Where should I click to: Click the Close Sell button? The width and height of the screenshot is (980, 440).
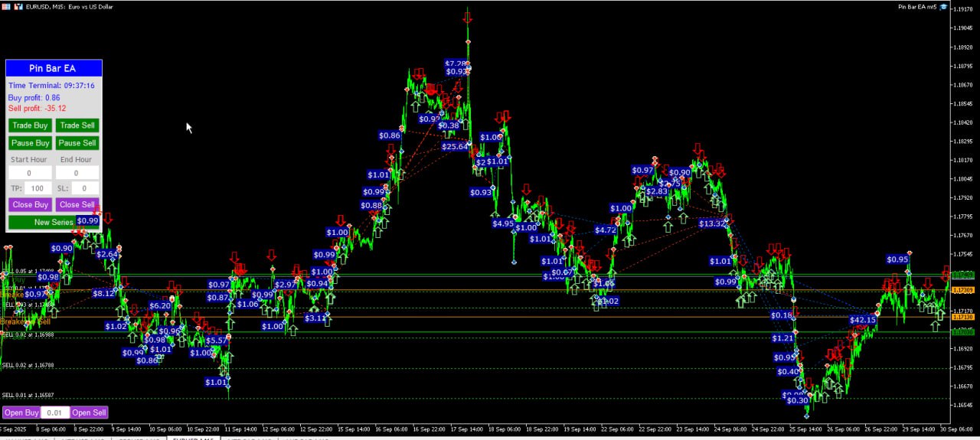pyautogui.click(x=77, y=204)
